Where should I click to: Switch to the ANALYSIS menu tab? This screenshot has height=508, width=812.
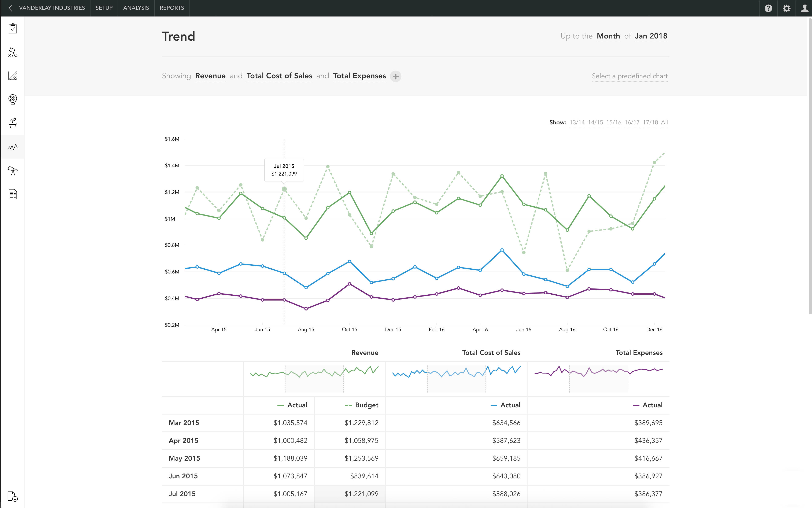(x=136, y=8)
